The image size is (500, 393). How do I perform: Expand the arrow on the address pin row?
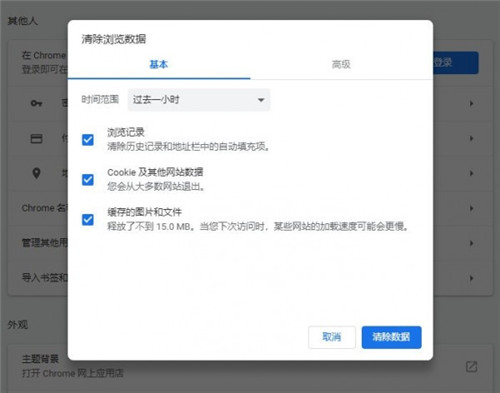471,173
